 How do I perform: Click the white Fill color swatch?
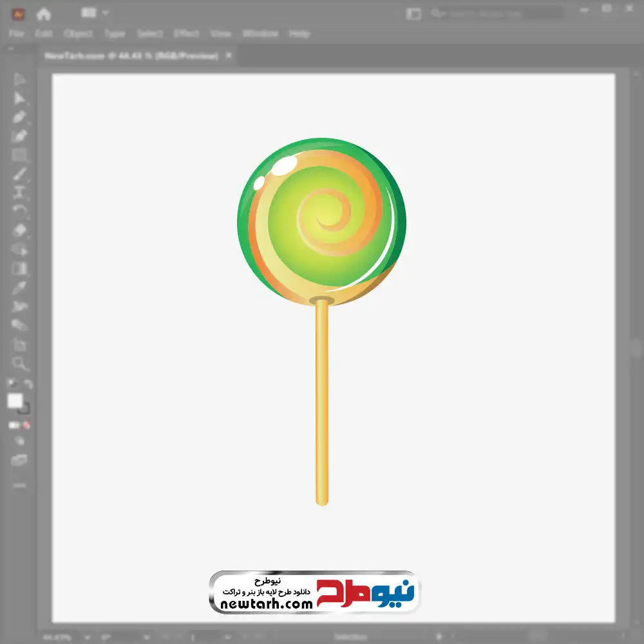pos(15,401)
